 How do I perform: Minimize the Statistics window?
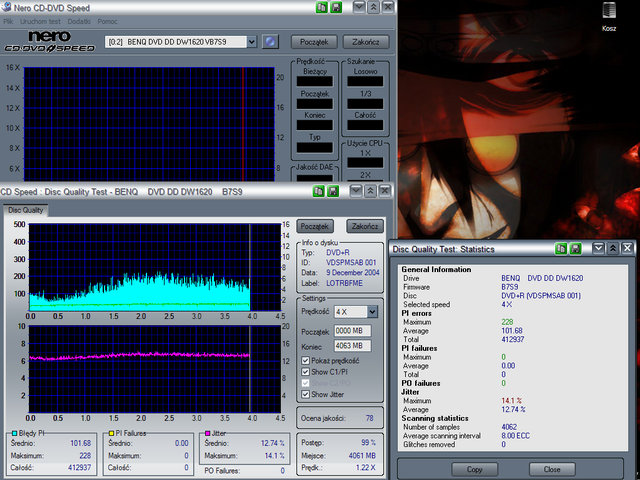click(598, 248)
